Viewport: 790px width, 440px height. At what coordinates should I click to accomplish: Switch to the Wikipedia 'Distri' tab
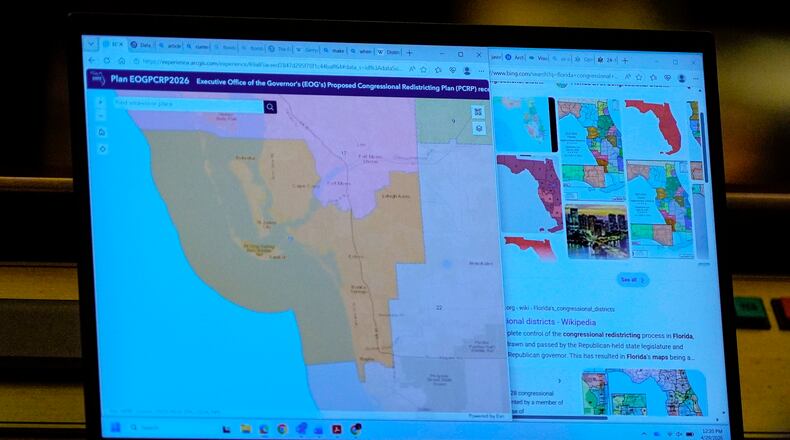coord(388,52)
